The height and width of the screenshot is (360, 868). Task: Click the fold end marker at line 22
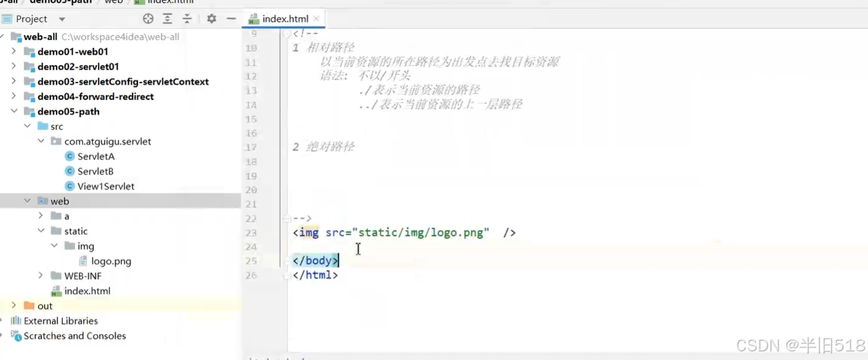coord(287,218)
